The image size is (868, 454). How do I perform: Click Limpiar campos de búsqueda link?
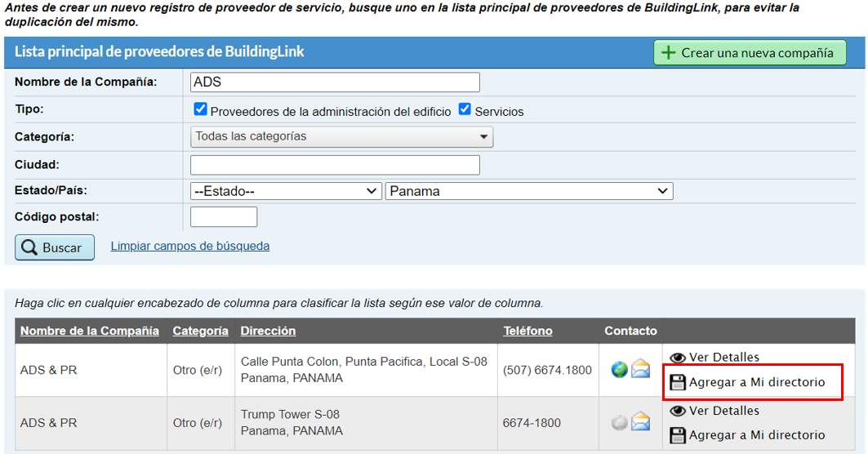click(190, 246)
